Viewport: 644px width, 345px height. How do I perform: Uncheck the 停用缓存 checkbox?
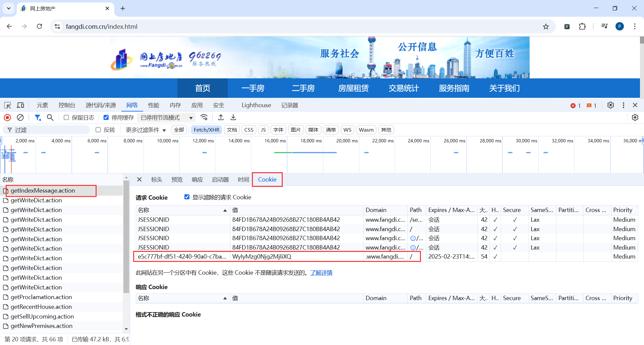(x=106, y=118)
